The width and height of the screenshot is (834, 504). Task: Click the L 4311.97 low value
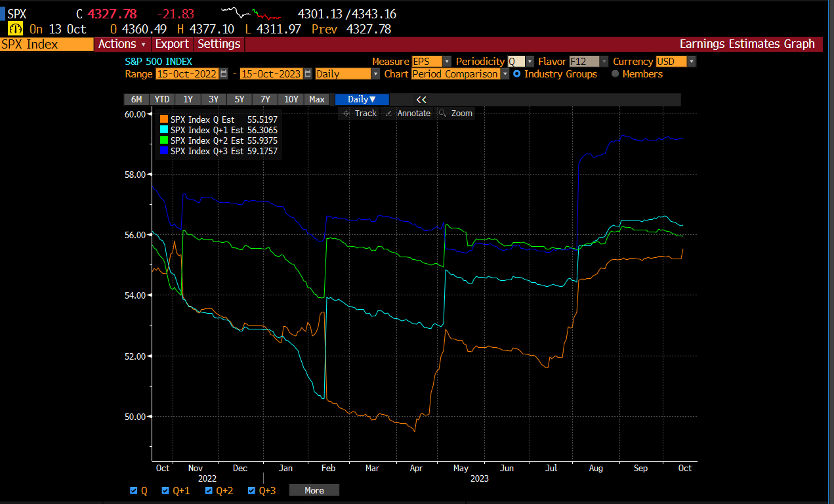pos(273,29)
